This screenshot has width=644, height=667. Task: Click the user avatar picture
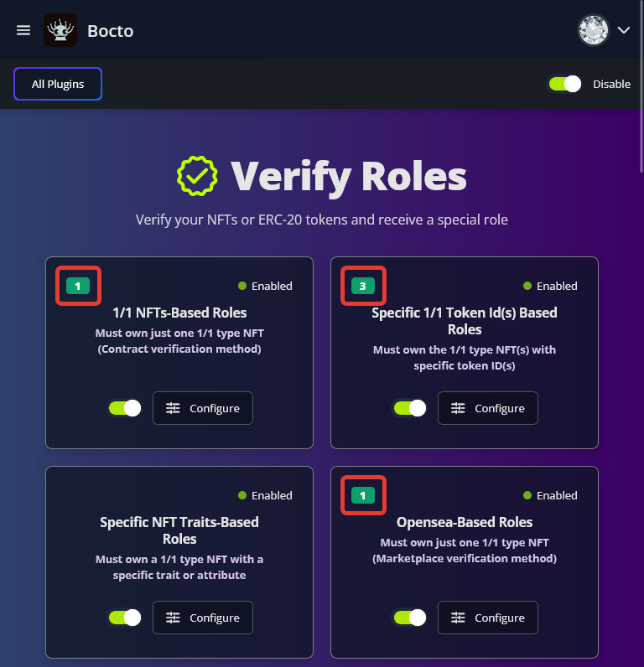click(593, 30)
